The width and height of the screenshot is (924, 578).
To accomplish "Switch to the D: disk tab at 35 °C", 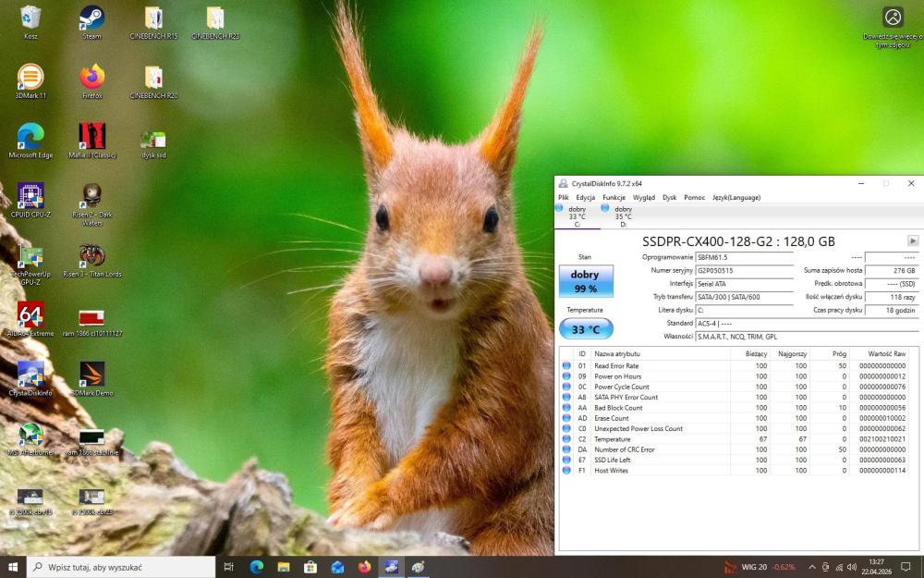I will coord(623,216).
